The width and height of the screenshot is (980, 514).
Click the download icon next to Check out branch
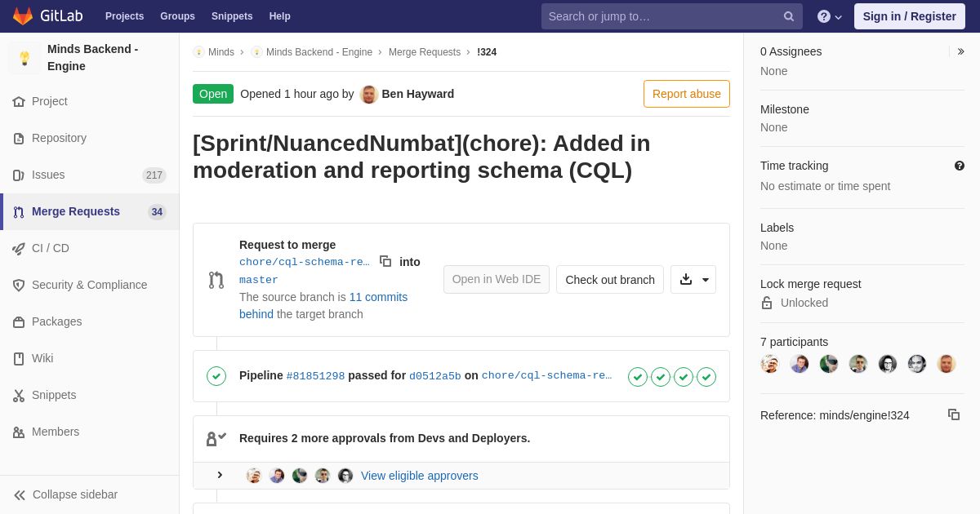tap(686, 279)
